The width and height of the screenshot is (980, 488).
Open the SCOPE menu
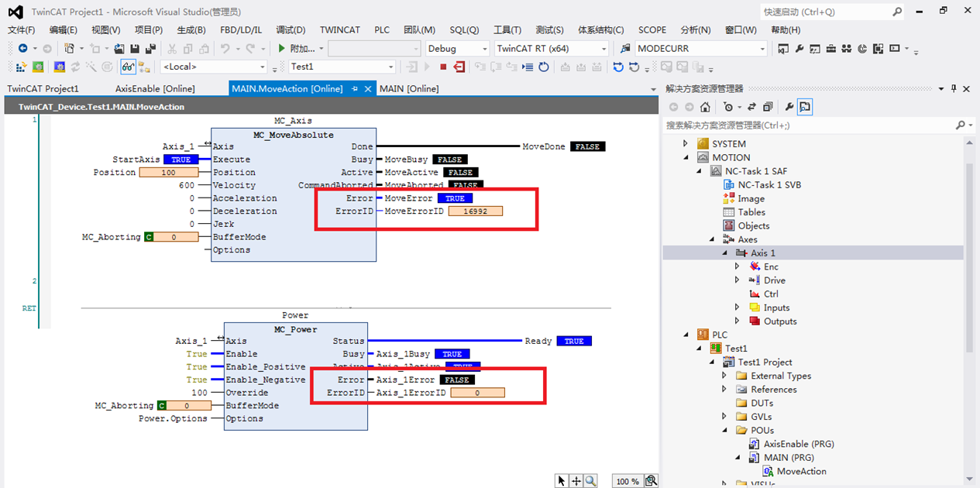tap(652, 29)
